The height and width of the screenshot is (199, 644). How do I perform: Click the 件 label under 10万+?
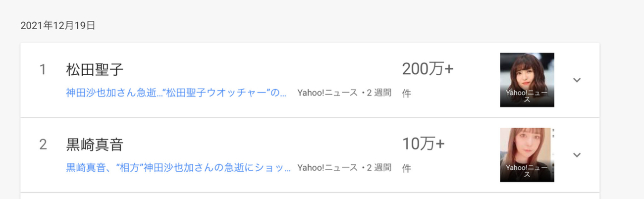click(x=406, y=168)
